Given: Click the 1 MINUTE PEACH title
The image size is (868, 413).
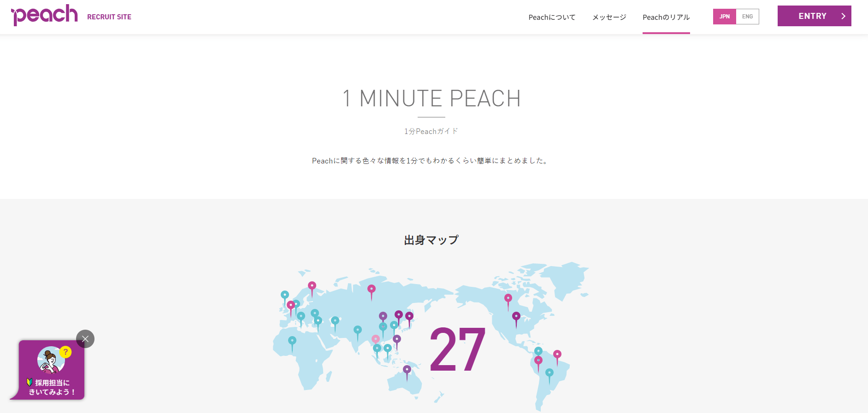Looking at the screenshot, I should (431, 99).
